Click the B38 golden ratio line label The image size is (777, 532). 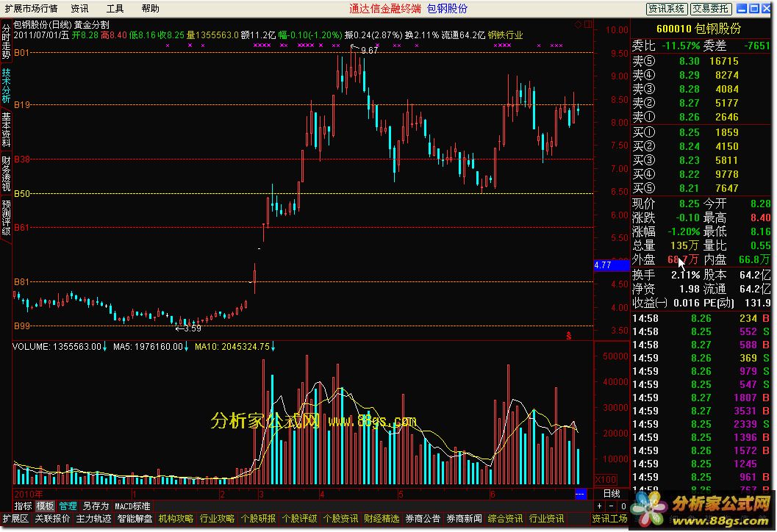22,159
